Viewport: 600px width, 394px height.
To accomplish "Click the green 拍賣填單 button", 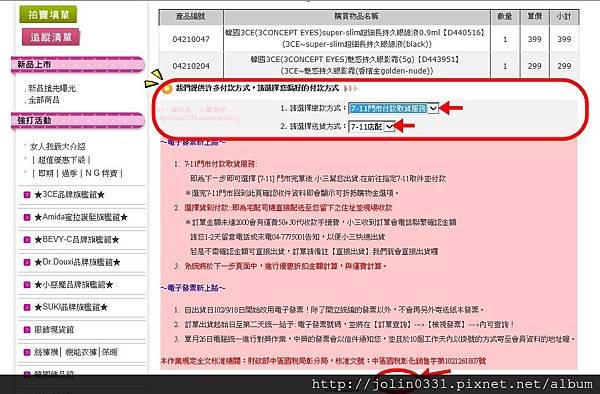I will click(48, 15).
